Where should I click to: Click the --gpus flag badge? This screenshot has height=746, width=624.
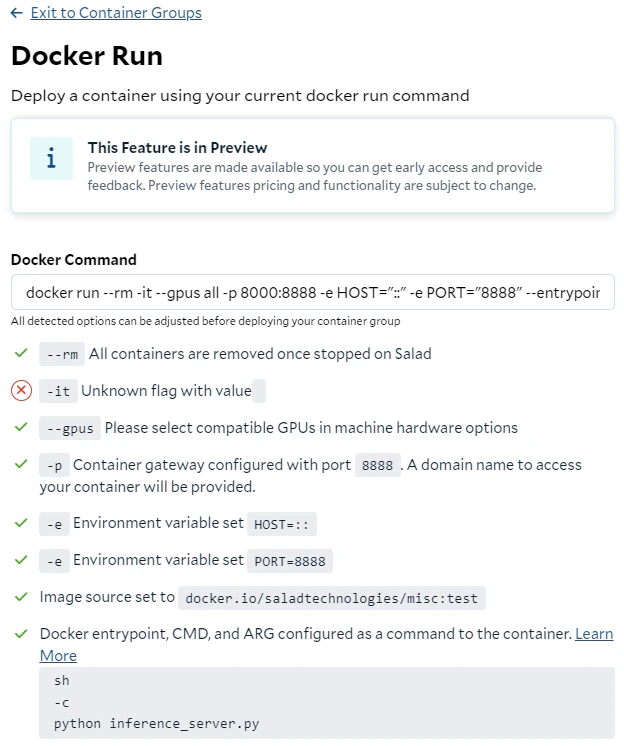(x=70, y=428)
